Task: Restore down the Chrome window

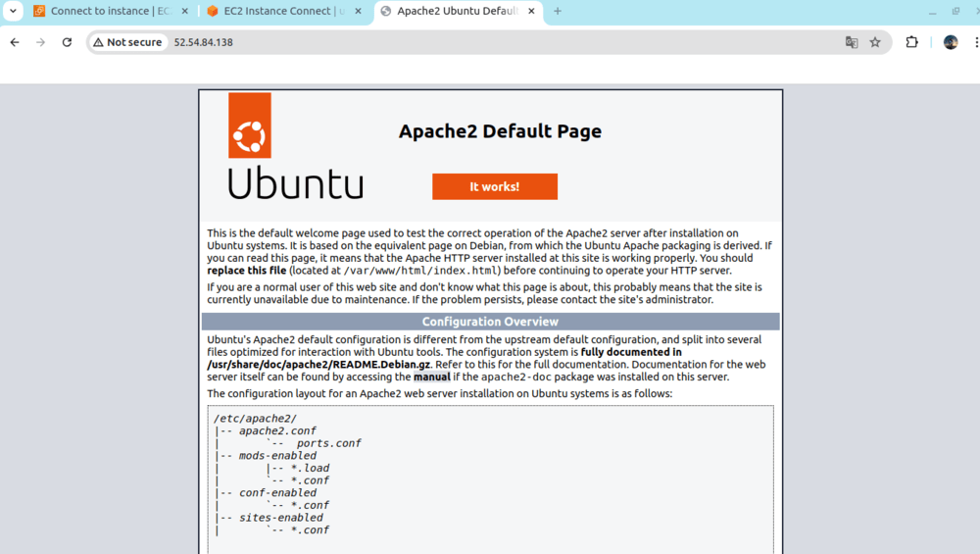Action: pyautogui.click(x=955, y=11)
